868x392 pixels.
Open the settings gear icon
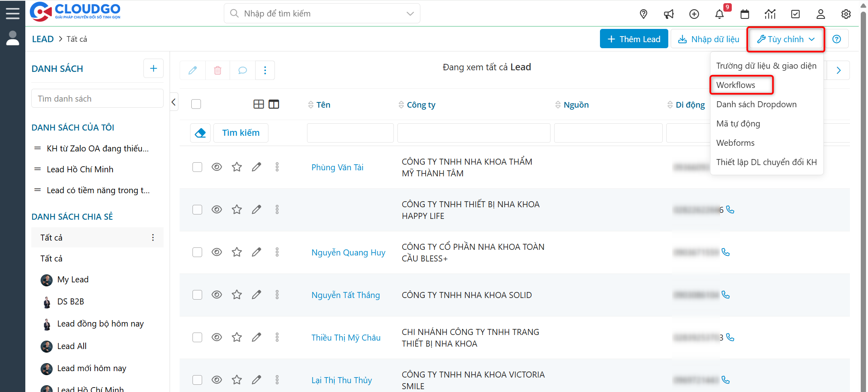pos(846,14)
